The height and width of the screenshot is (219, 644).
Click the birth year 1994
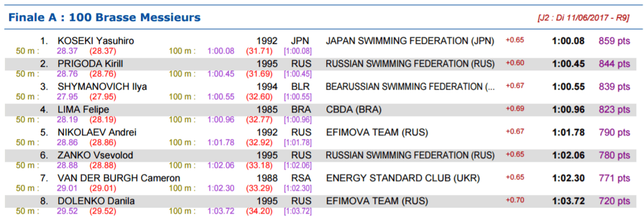[x=267, y=87]
